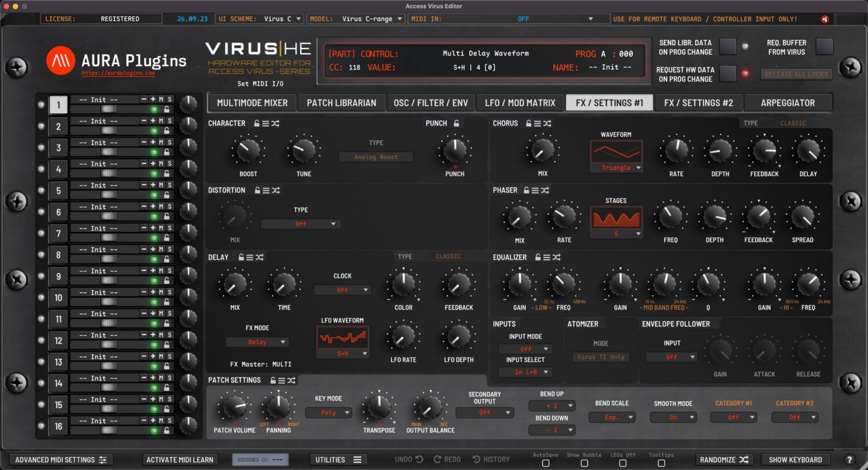Enable the AutoSave checkbox
Image resolution: width=868 pixels, height=470 pixels.
point(546,463)
